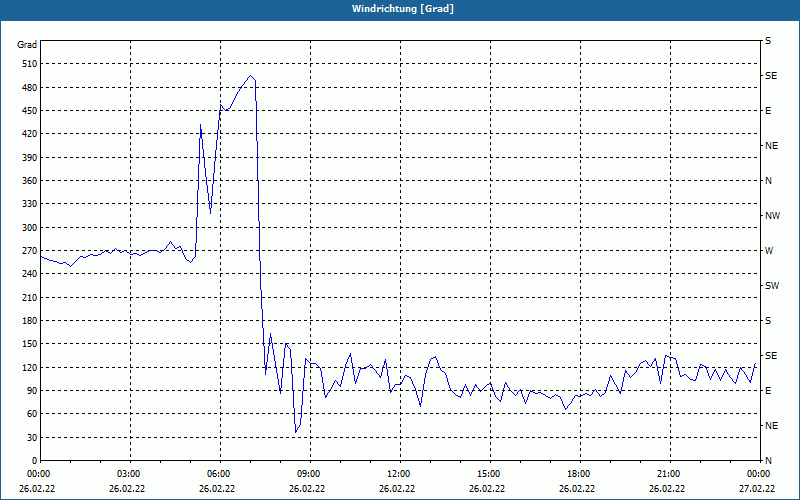The width and height of the screenshot is (800, 500).
Task: Select the 26.02.22 date under 18:00
Action: coord(577,489)
